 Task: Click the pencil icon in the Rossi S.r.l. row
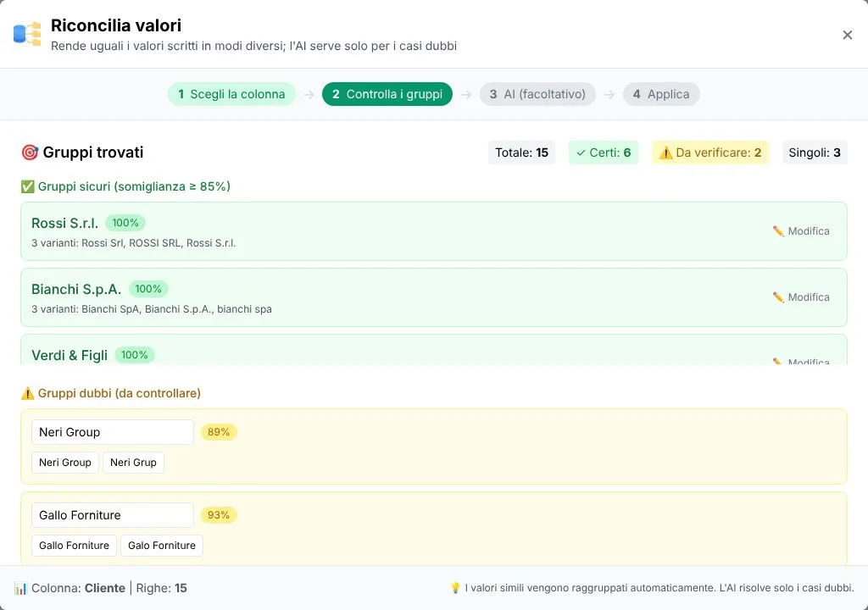coord(778,230)
